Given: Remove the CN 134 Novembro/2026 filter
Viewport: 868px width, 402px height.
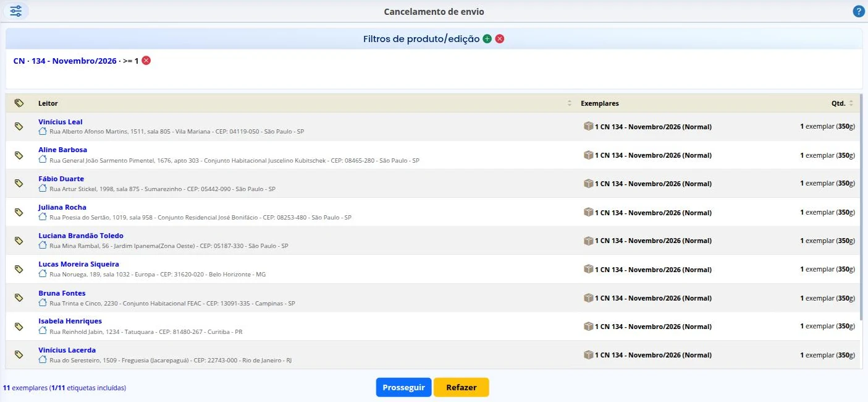Looking at the screenshot, I should 146,61.
